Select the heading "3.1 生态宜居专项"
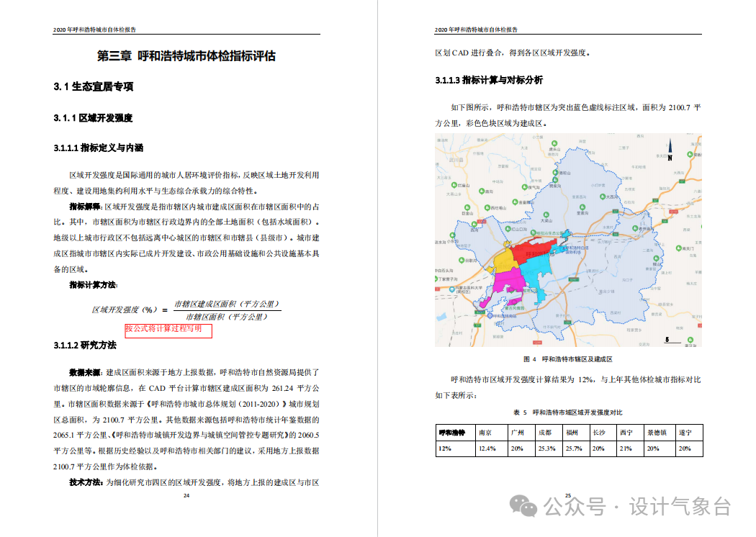The height and width of the screenshot is (537, 756). coord(93,87)
